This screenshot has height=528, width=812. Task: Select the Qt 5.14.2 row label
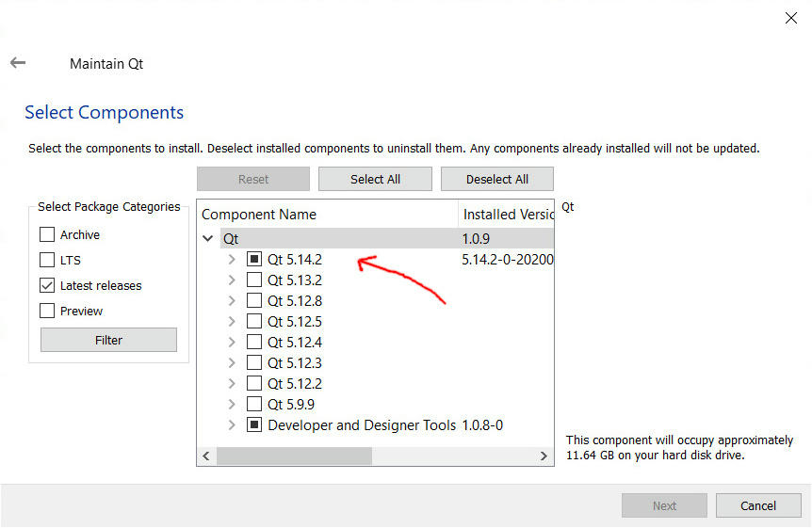[x=295, y=260]
